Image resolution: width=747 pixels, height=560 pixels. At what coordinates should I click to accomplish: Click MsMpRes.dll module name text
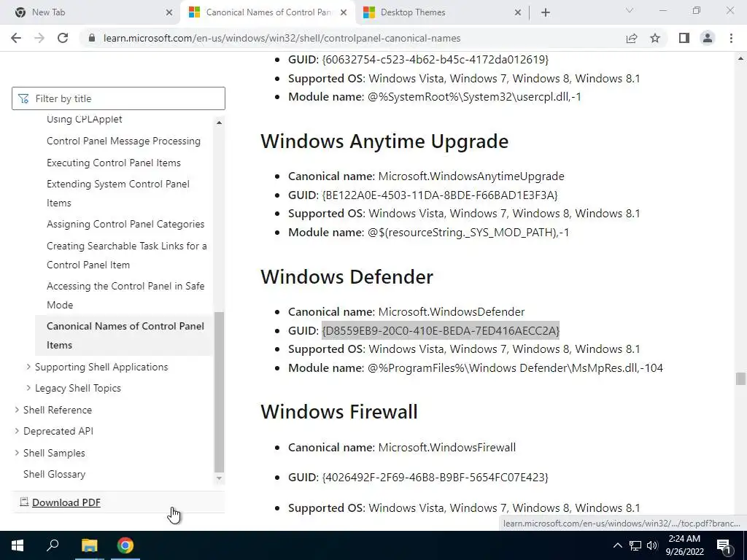pos(515,368)
